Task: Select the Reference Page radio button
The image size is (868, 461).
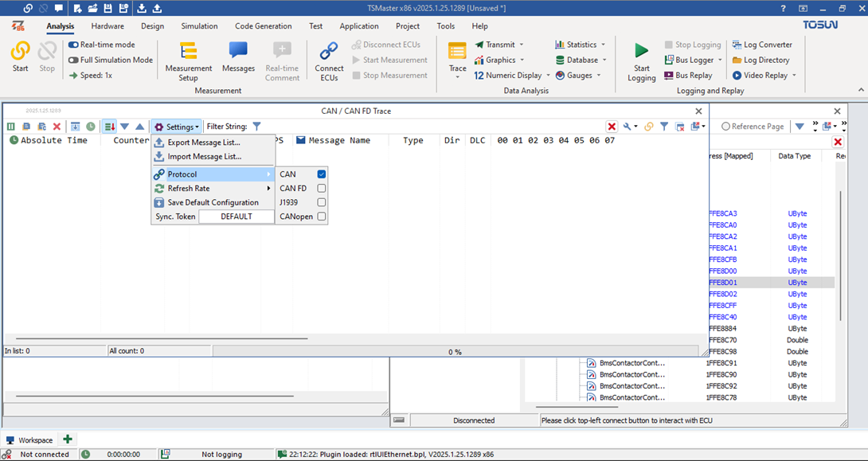Action: click(x=725, y=126)
